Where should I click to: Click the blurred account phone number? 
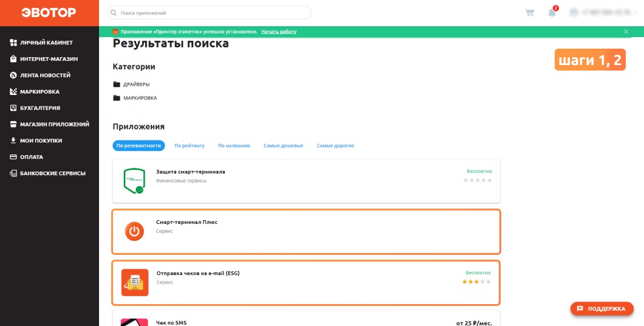606,13
